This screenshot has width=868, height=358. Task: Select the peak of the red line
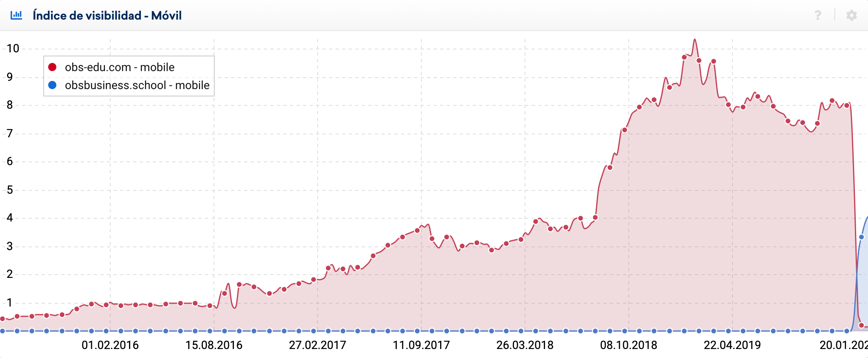[x=694, y=40]
